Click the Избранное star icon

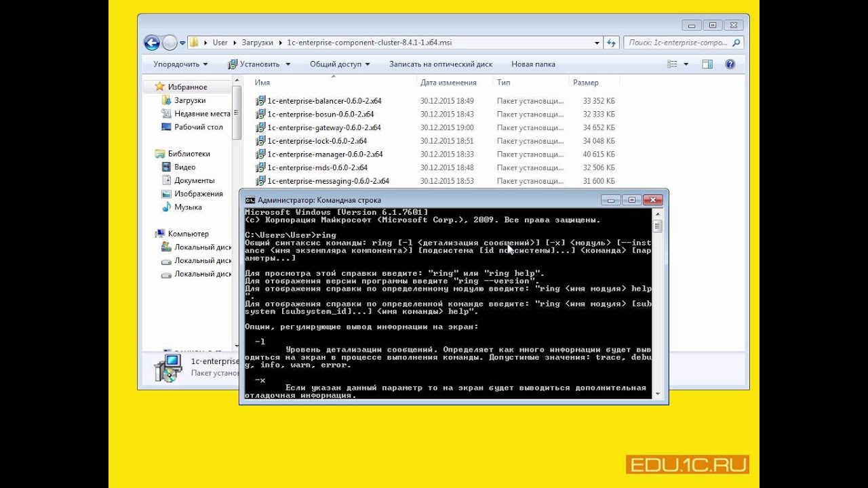[160, 86]
